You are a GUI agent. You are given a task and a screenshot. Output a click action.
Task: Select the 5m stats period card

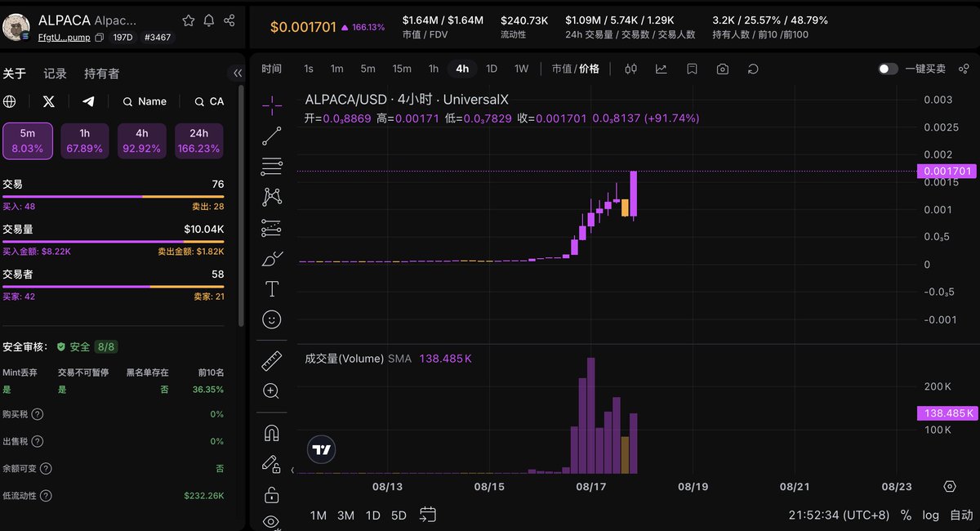28,141
